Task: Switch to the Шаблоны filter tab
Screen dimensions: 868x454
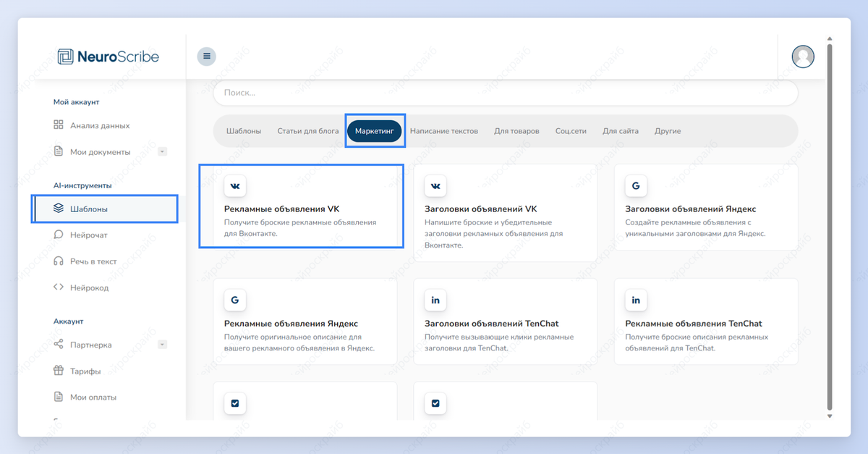Action: point(244,131)
